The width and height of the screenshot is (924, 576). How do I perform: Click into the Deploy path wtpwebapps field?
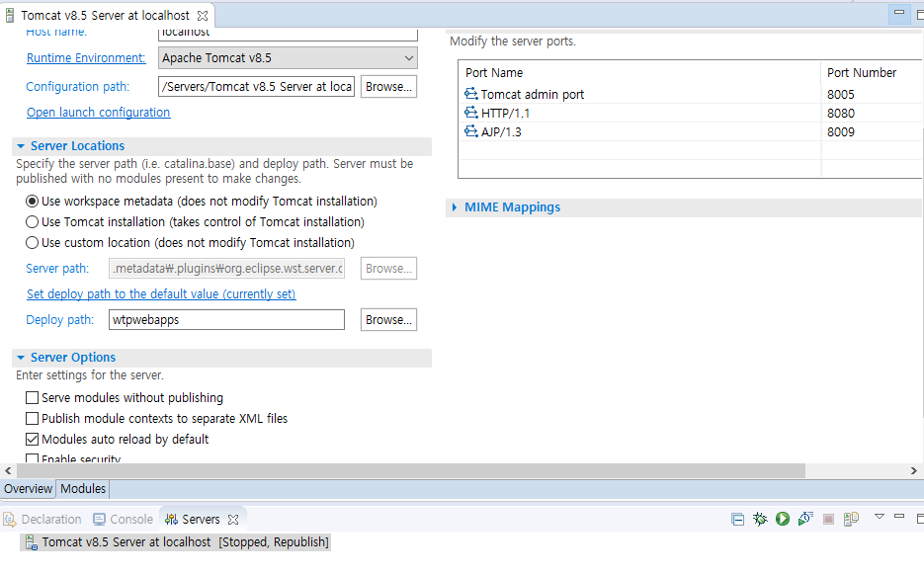[x=227, y=320]
